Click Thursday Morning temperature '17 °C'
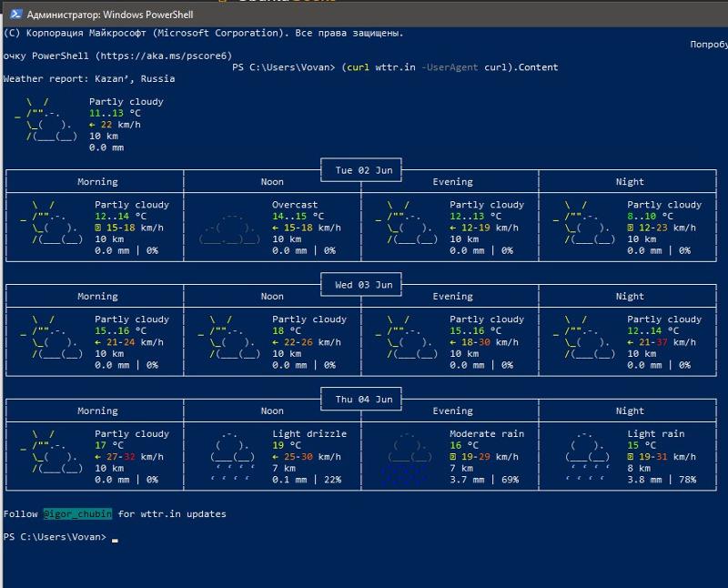The height and width of the screenshot is (588, 728). tap(108, 445)
